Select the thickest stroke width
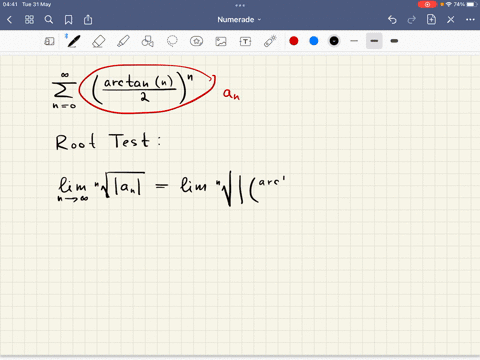The width and height of the screenshot is (480, 360). [x=394, y=41]
